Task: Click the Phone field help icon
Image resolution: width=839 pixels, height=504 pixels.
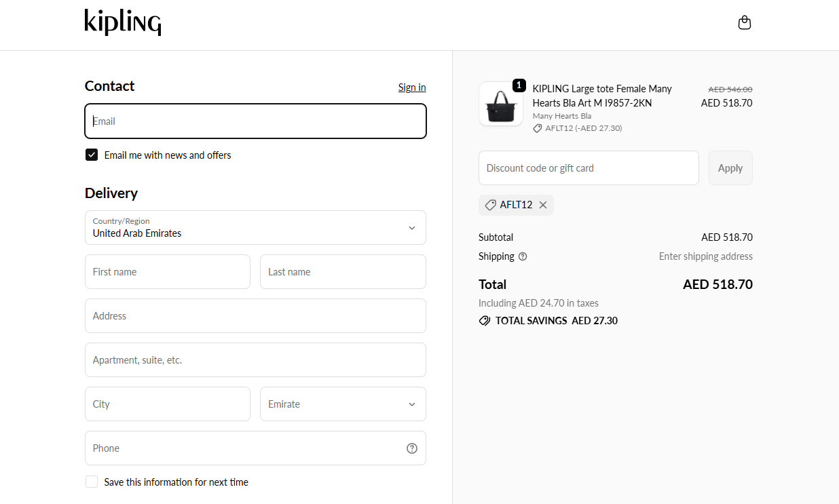Action: (x=412, y=448)
